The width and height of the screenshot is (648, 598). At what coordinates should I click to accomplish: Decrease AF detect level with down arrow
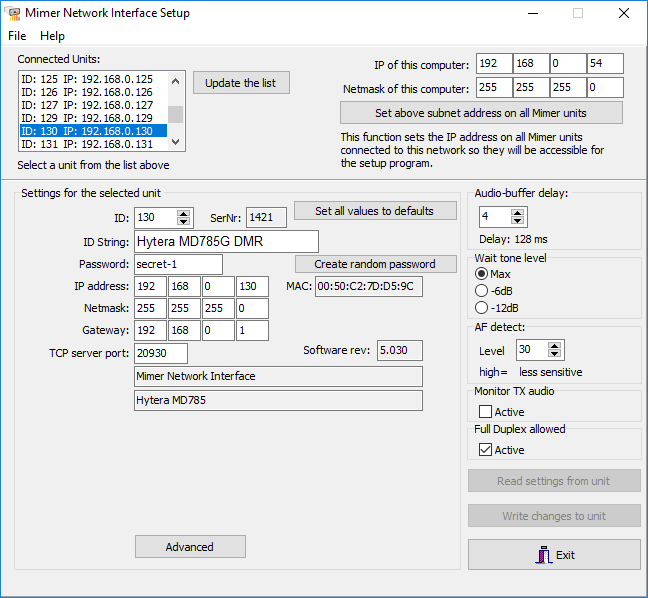coord(554,354)
